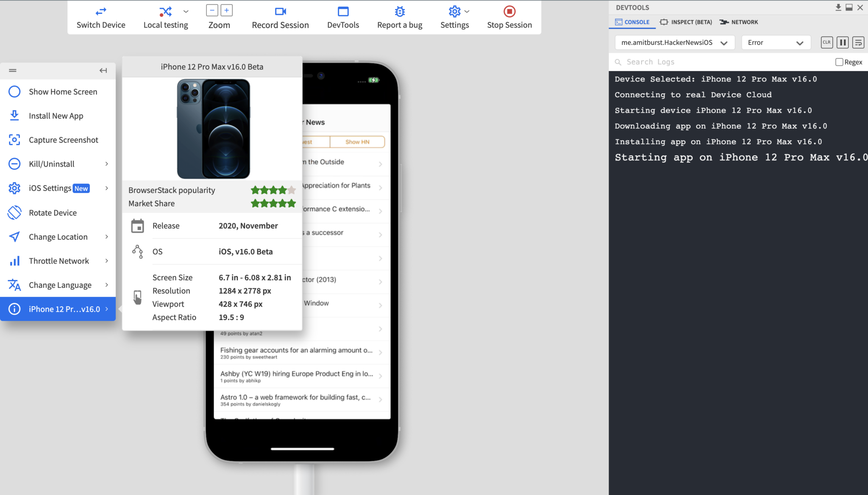Screen dimensions: 868x495
Task: Open the Report a bug tool
Action: (399, 11)
